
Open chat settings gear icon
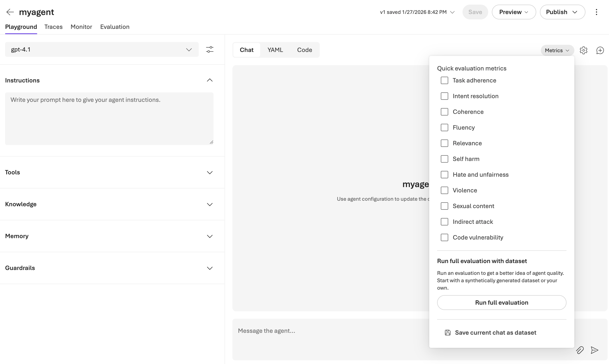[584, 50]
